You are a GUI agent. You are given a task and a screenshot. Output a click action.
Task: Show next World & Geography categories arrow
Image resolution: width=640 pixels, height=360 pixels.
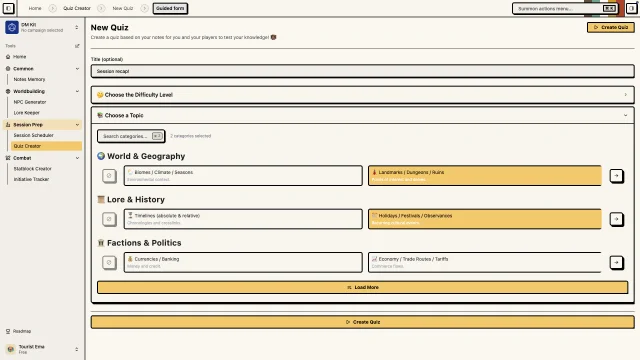(x=616, y=176)
